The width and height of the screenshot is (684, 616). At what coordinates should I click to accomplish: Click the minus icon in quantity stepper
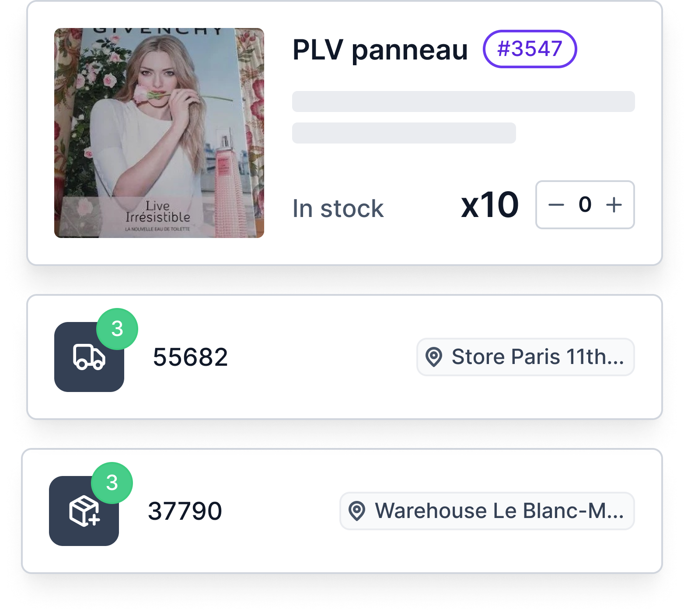click(x=556, y=205)
